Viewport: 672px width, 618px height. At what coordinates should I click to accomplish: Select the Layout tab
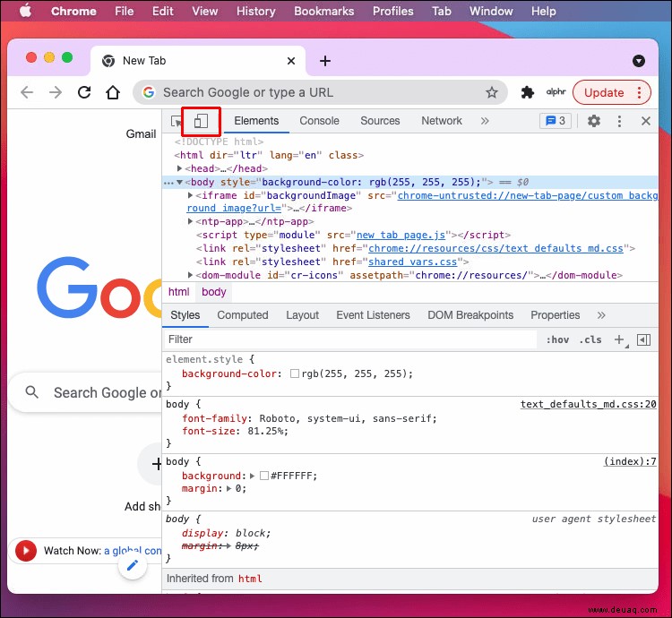tap(303, 315)
